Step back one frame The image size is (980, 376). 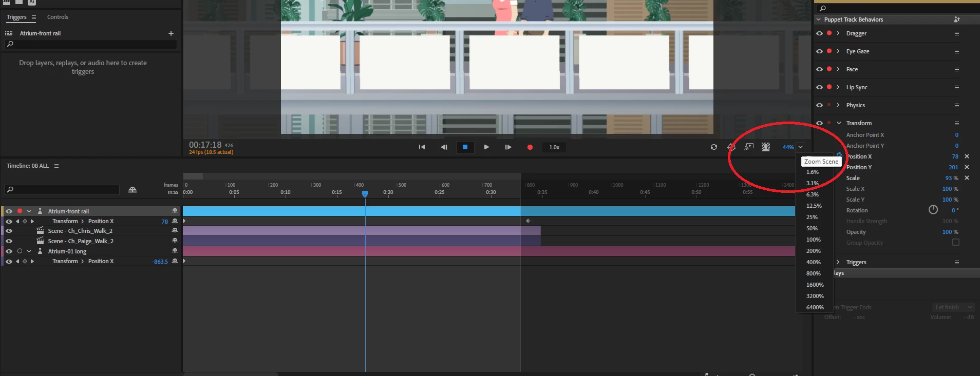point(444,147)
